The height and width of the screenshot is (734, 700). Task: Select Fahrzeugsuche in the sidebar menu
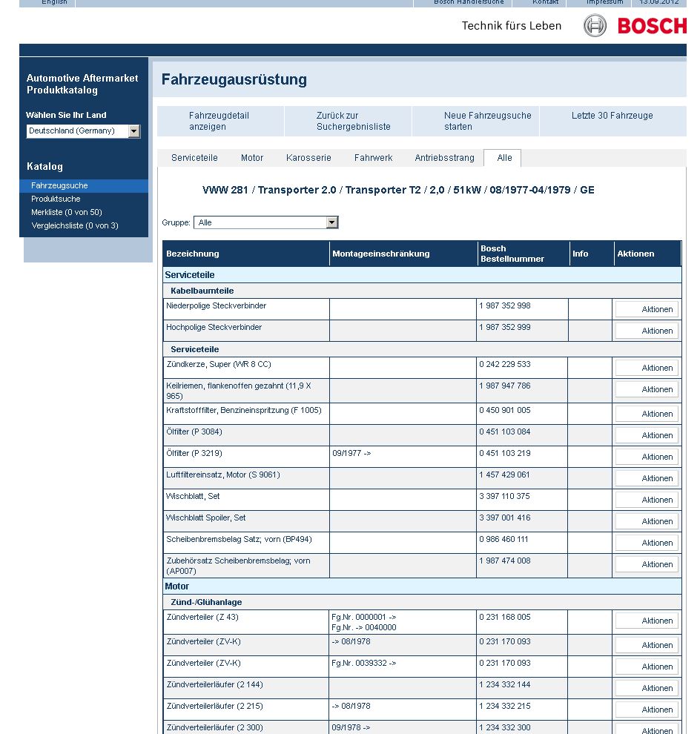[59, 185]
